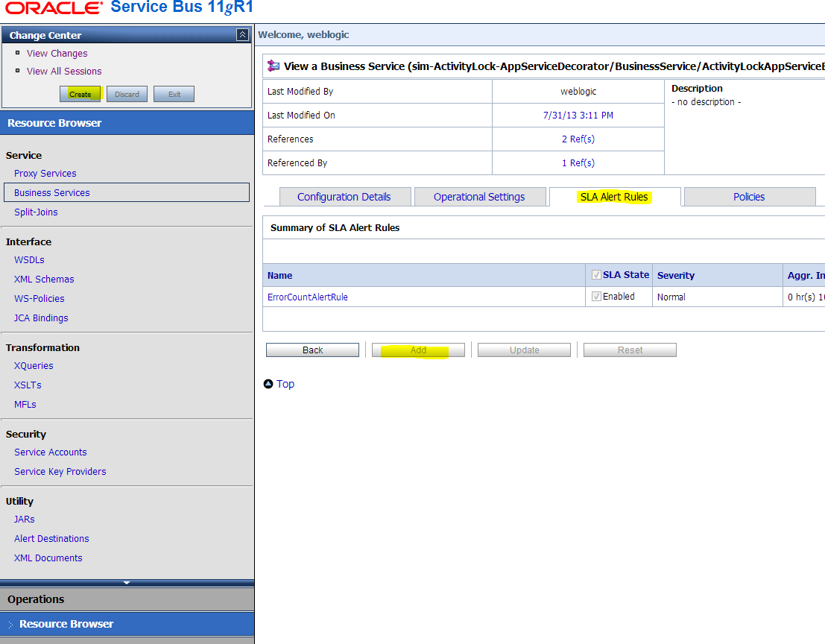Open MFLs link
The image size is (825, 644).
click(25, 405)
